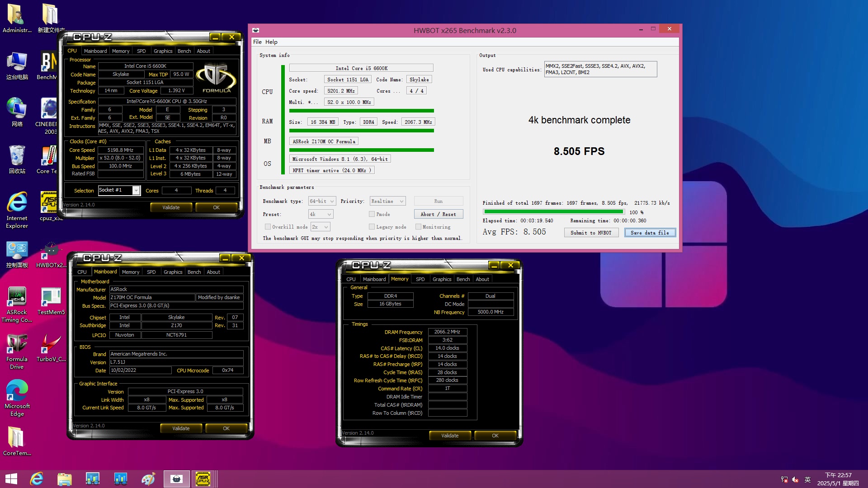The height and width of the screenshot is (488, 868).
Task: Open the Recycle Bin (回收站) icon
Action: click(17, 159)
